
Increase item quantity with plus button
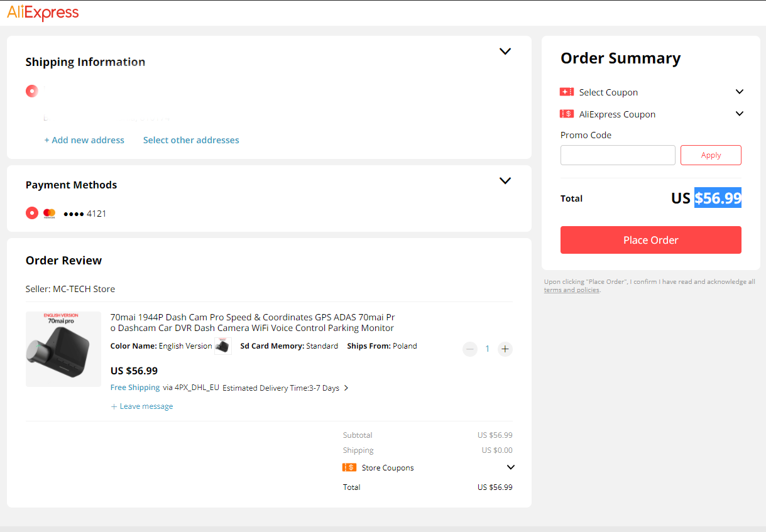(x=505, y=349)
